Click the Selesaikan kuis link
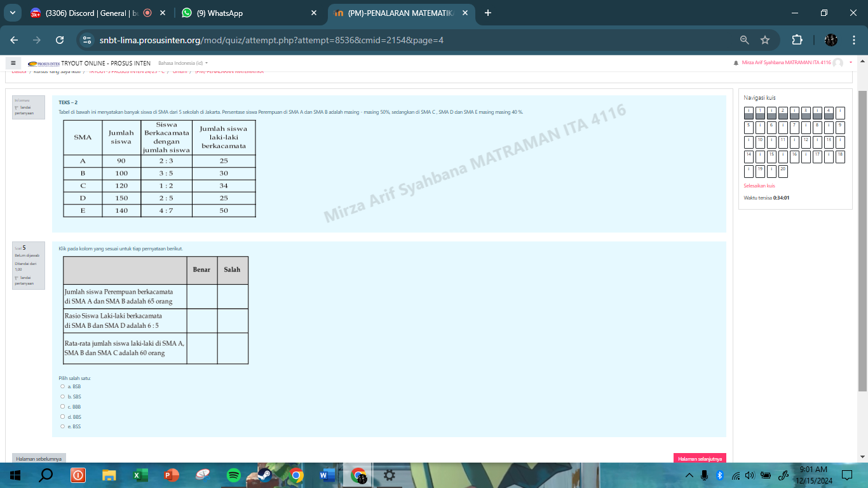 pyautogui.click(x=759, y=186)
